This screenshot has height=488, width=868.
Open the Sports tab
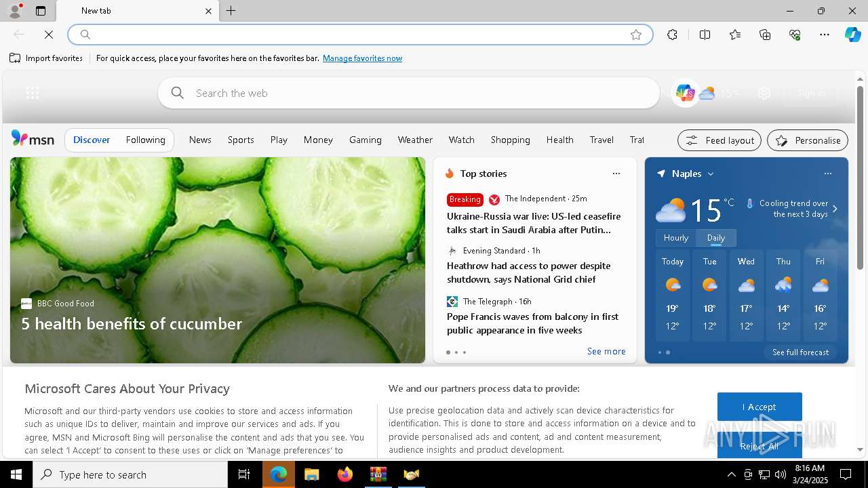[x=241, y=140]
